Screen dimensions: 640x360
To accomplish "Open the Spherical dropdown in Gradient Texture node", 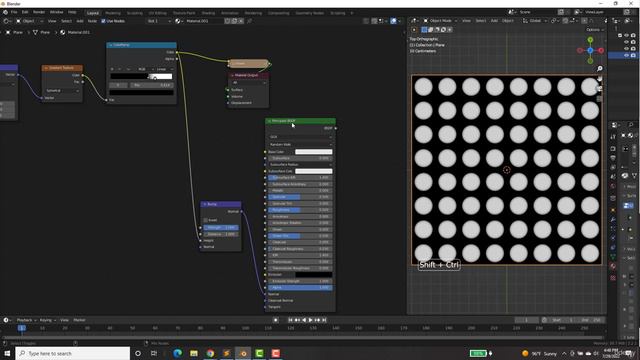I will point(62,91).
